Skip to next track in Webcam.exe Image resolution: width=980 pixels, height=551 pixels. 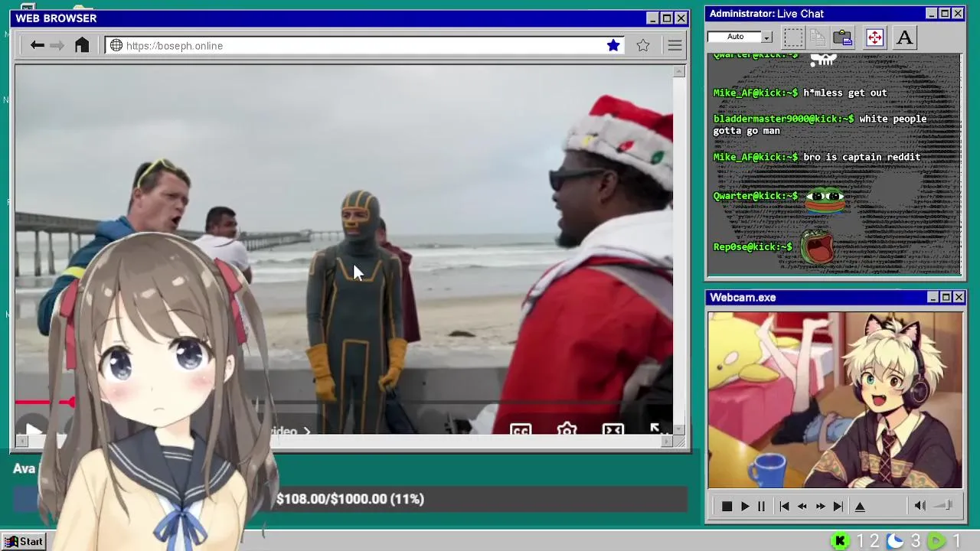tap(838, 507)
